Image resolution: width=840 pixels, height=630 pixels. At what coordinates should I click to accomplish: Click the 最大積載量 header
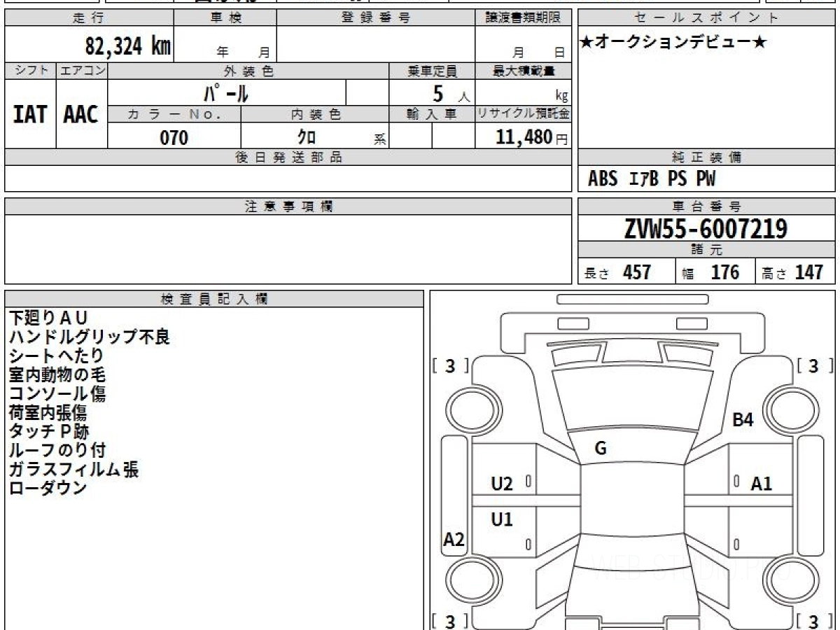click(x=523, y=71)
